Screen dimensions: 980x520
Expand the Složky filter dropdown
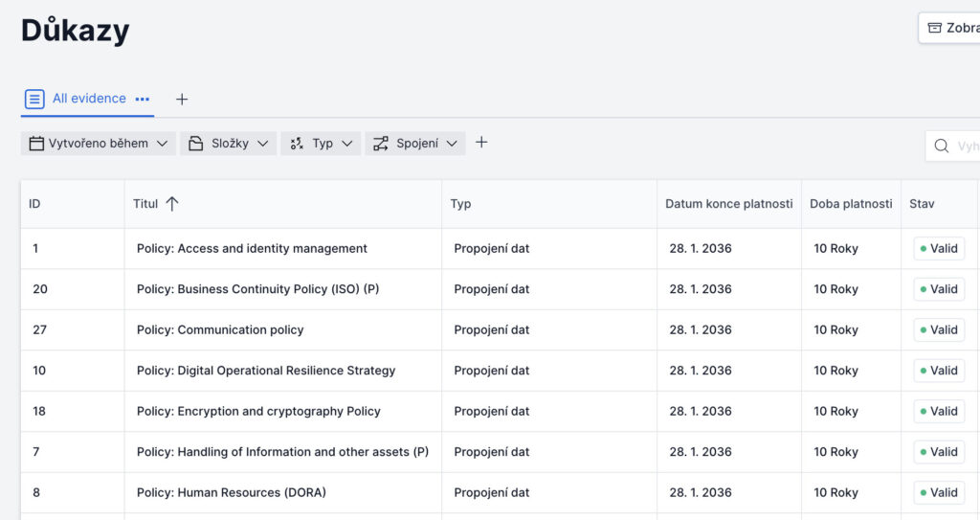229,144
